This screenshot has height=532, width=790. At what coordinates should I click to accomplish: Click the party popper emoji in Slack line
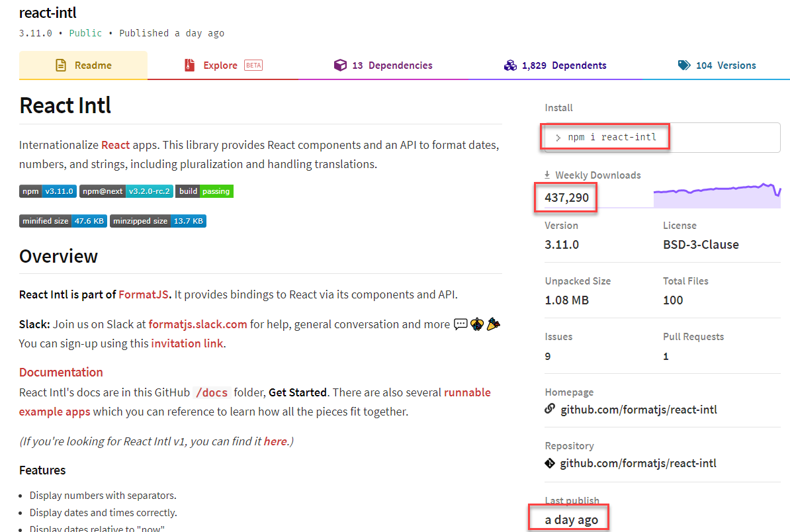click(x=493, y=324)
